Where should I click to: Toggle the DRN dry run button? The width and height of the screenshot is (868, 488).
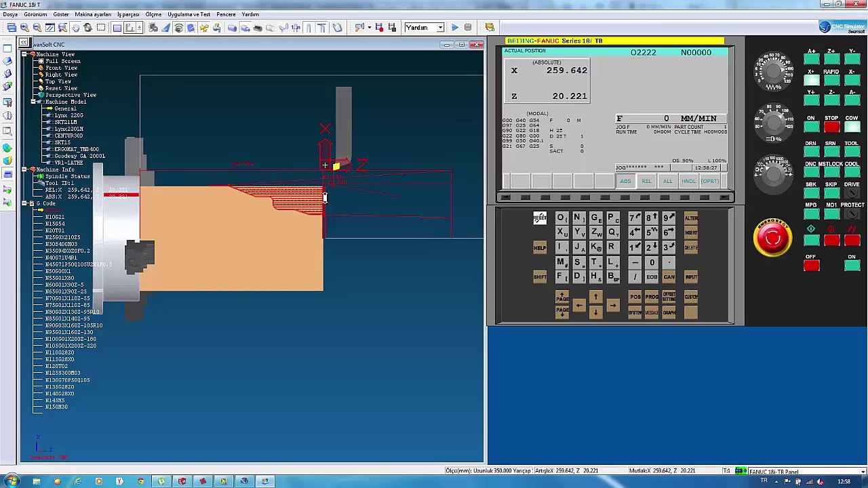click(811, 152)
